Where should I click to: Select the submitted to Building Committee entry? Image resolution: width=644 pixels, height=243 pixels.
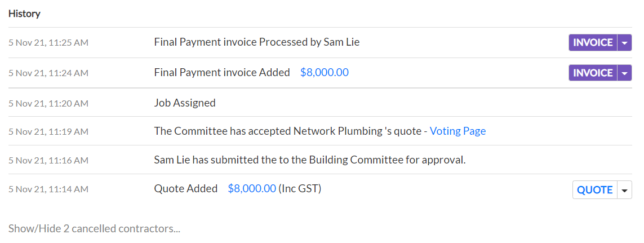point(309,160)
